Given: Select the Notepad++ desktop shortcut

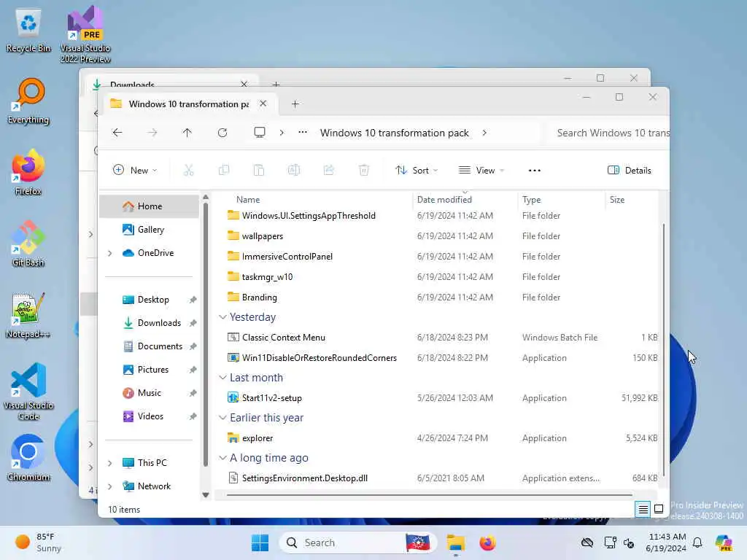Looking at the screenshot, I should coord(28,315).
